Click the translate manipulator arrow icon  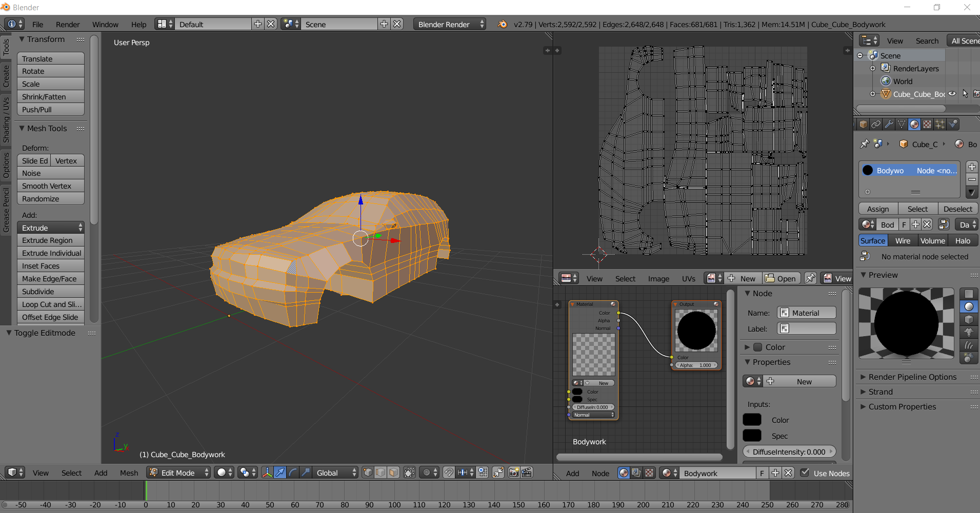coord(280,473)
